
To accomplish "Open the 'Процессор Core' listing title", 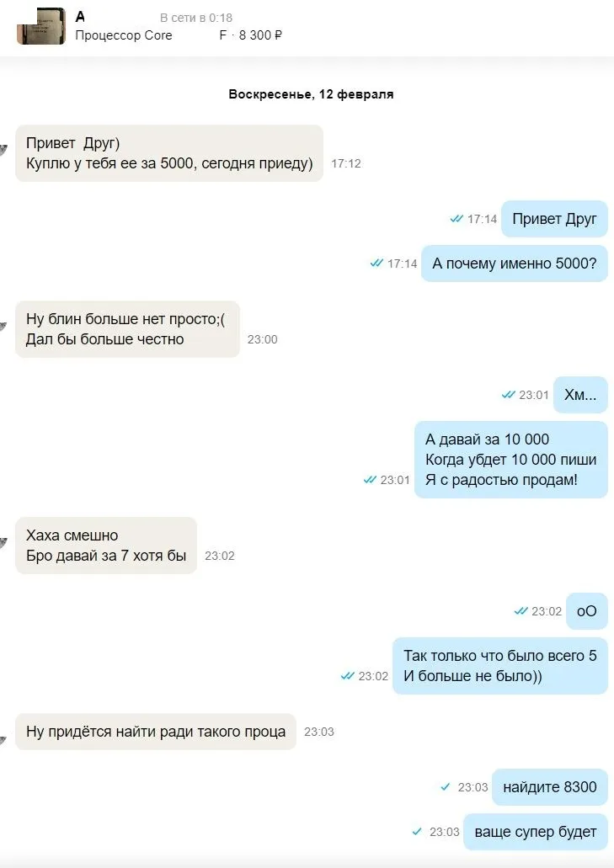I will click(x=124, y=35).
